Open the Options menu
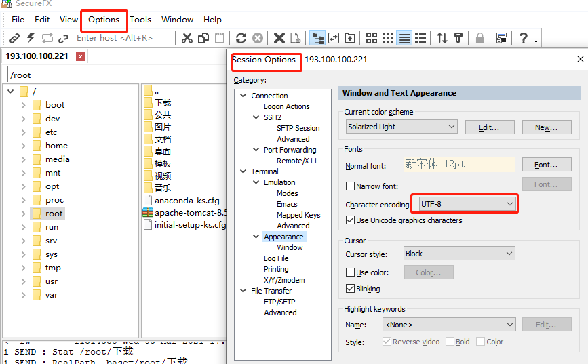The width and height of the screenshot is (588, 364). coord(104,20)
